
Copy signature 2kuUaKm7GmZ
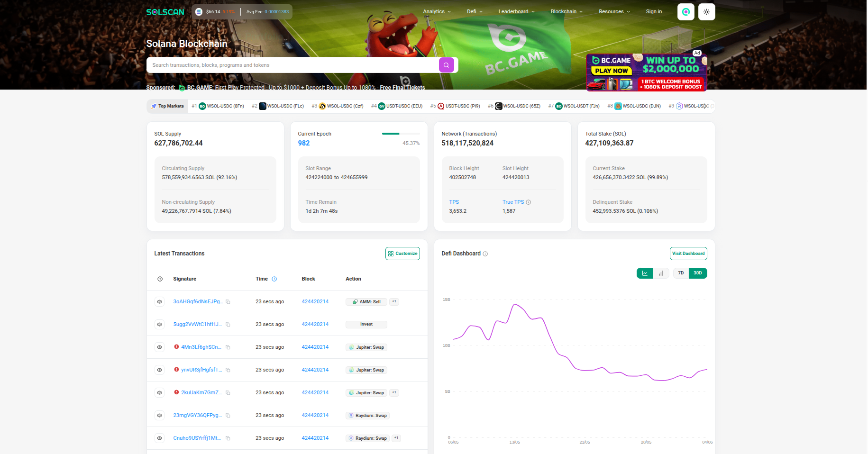pyautogui.click(x=228, y=393)
